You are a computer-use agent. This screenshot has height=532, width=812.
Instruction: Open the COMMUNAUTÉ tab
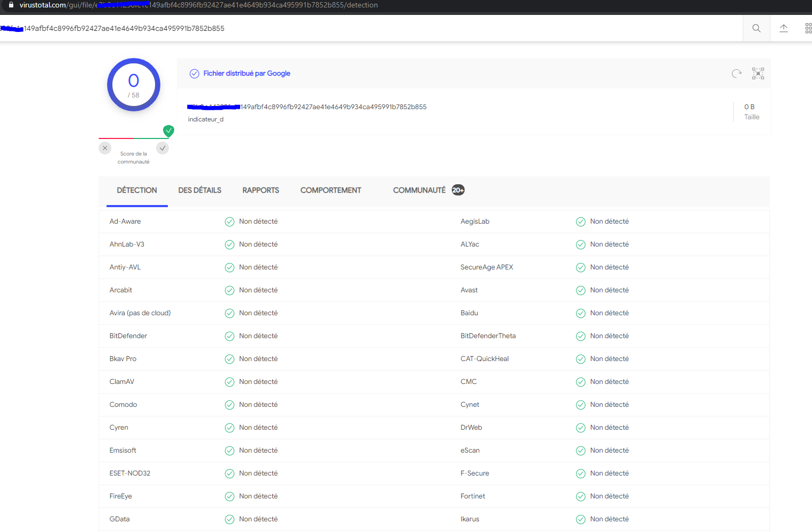point(419,190)
